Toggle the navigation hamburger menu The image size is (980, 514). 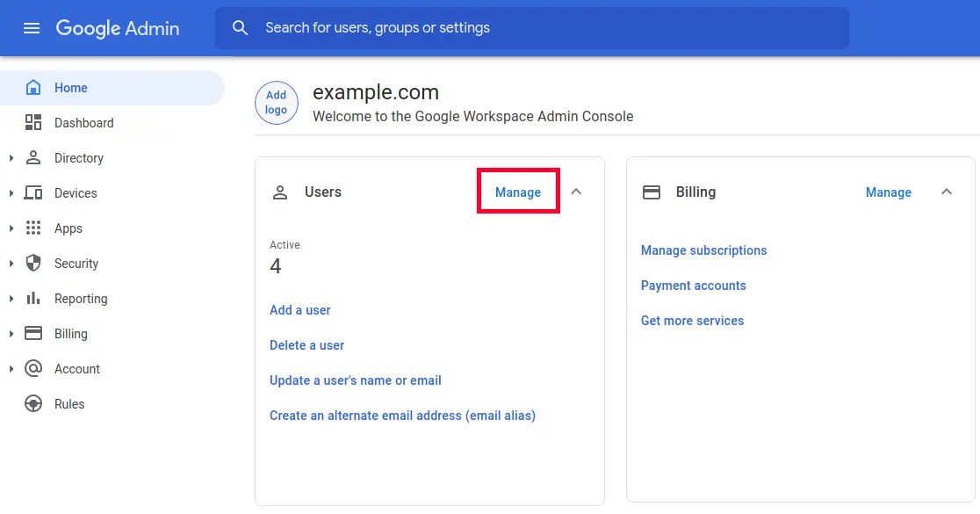(32, 27)
